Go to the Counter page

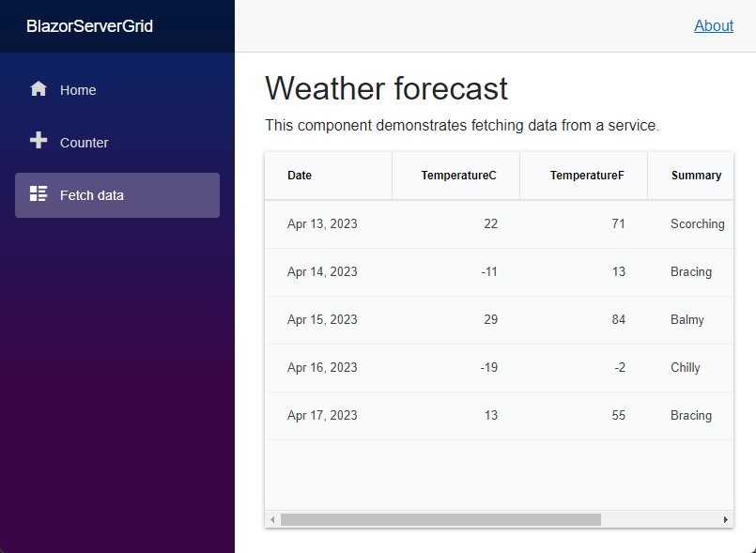pos(117,143)
